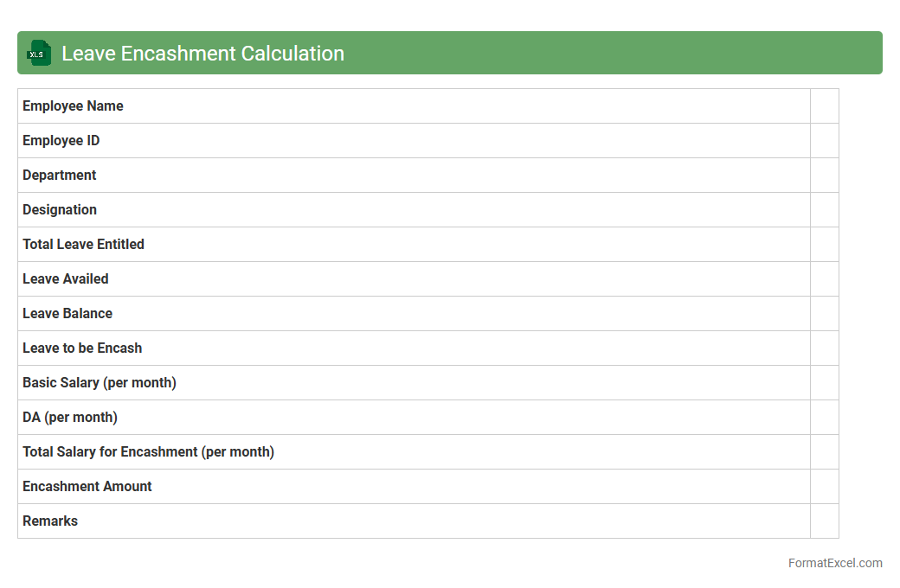This screenshot has height=588, width=900.
Task: Select the Remarks value cell
Action: [x=824, y=521]
